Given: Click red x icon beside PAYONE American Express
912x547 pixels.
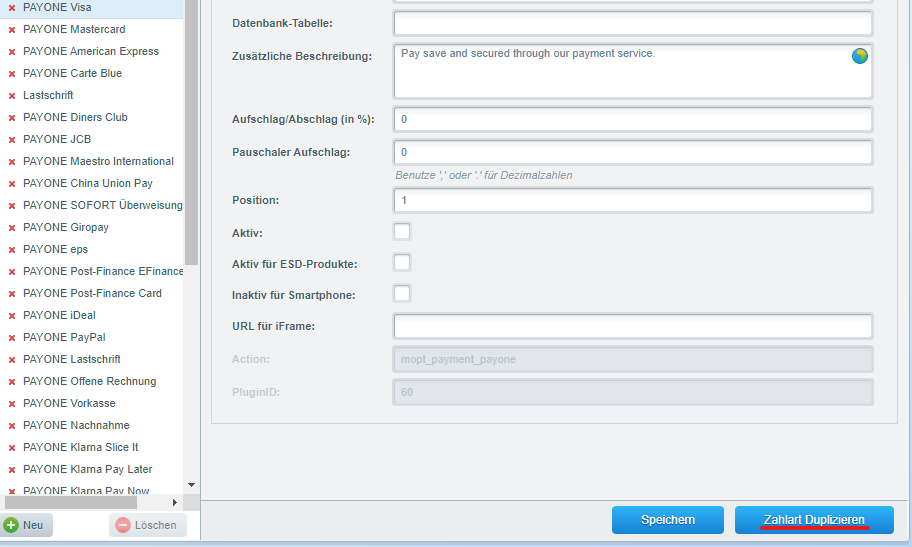Looking at the screenshot, I should [12, 52].
